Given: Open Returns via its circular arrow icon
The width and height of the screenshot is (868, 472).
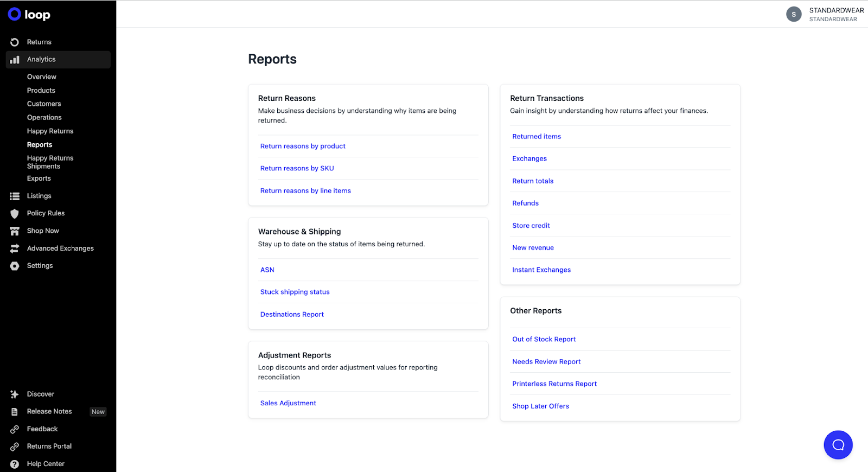Looking at the screenshot, I should click(x=15, y=42).
